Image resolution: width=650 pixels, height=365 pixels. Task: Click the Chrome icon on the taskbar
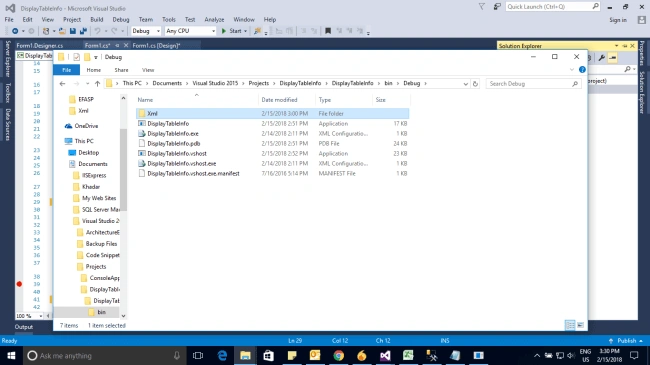(x=338, y=355)
